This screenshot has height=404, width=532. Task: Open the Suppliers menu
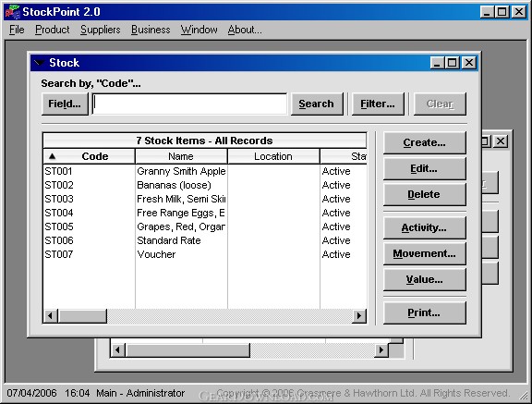click(101, 30)
